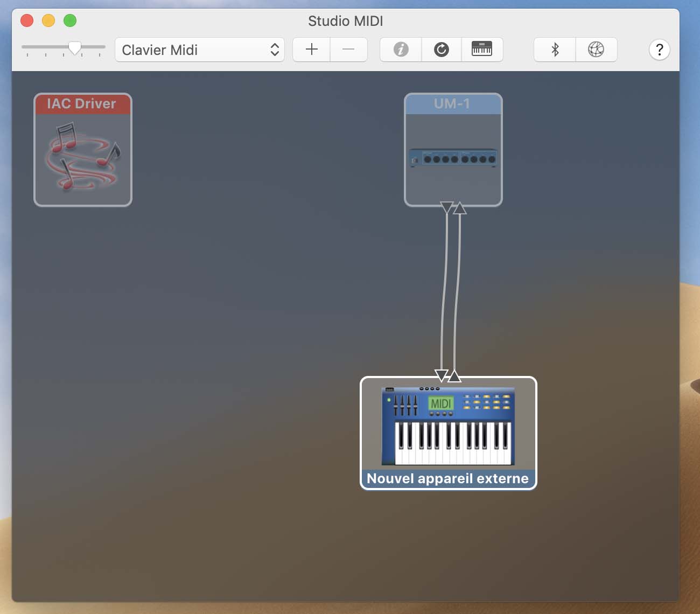Open the device info inspector
The image size is (700, 614).
click(401, 50)
